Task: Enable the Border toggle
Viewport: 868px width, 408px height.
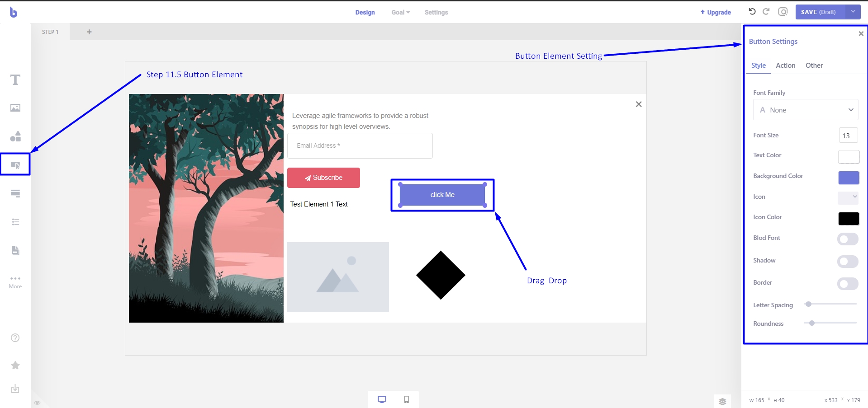Action: pos(848,284)
